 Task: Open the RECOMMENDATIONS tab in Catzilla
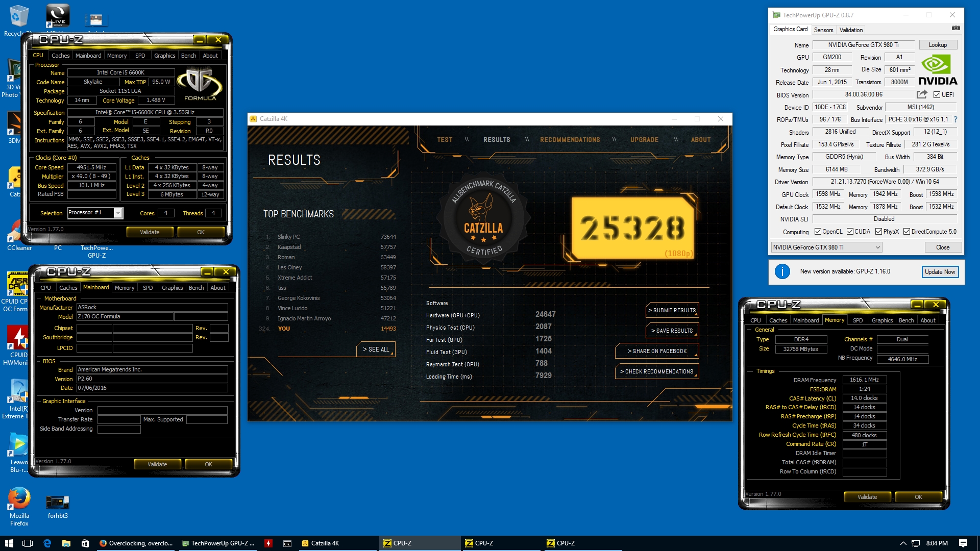[x=570, y=140]
